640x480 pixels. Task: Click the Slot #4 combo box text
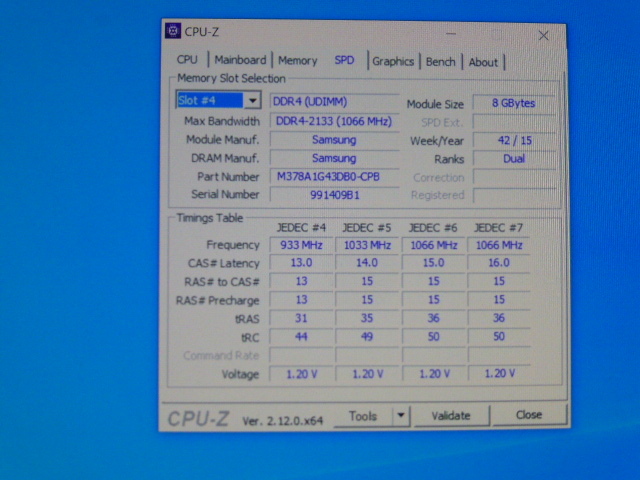point(210,100)
